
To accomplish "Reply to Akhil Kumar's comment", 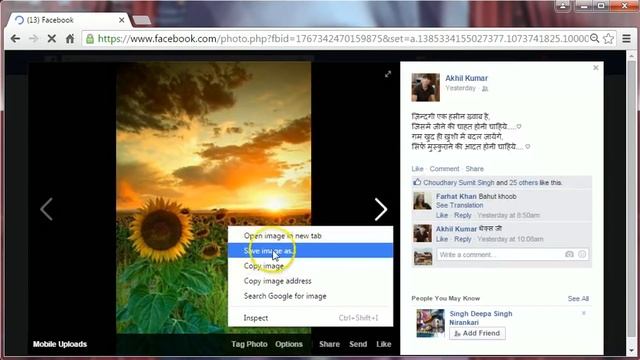I will tap(462, 239).
